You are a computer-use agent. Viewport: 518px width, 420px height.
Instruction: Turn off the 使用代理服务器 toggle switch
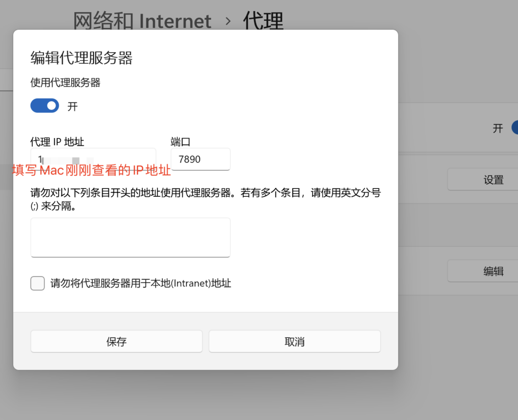pyautogui.click(x=45, y=106)
